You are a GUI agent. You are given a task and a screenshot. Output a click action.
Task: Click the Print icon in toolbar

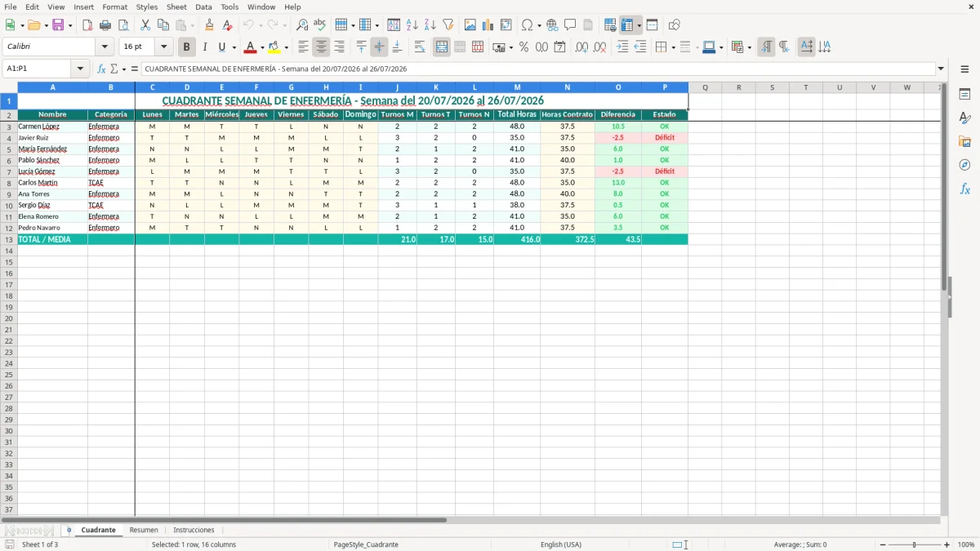(x=105, y=25)
